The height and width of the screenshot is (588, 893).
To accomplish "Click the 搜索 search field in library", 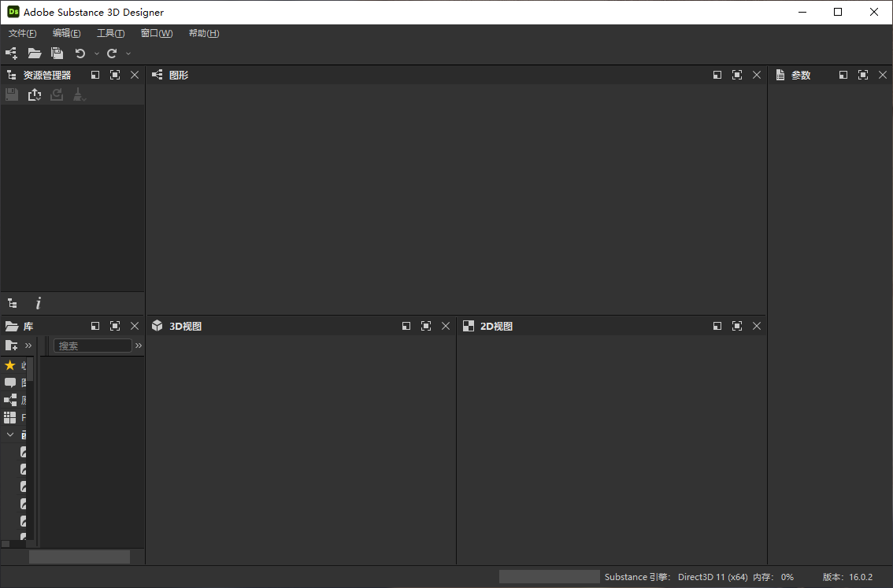I will click(93, 346).
